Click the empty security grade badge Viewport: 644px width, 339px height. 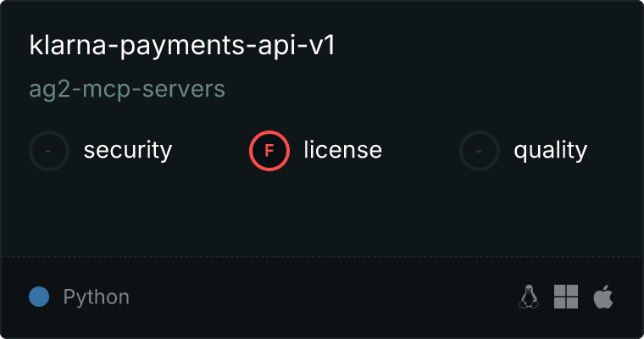point(49,151)
